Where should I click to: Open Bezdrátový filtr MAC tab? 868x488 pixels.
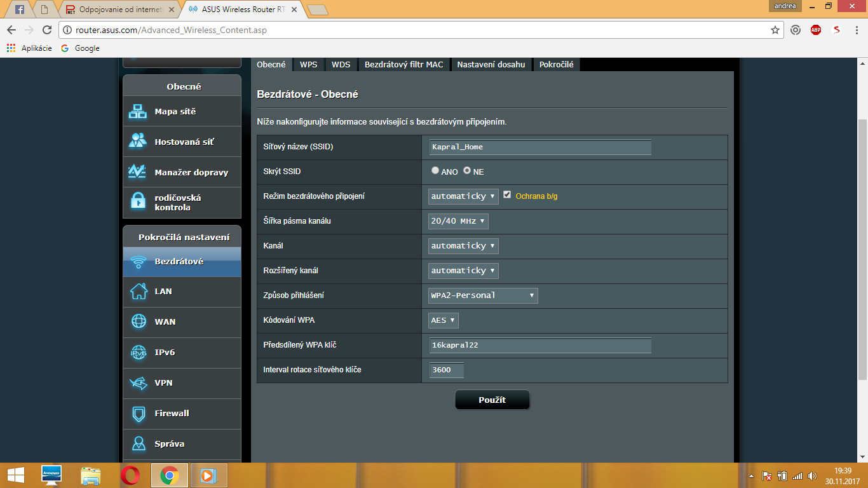[404, 65]
